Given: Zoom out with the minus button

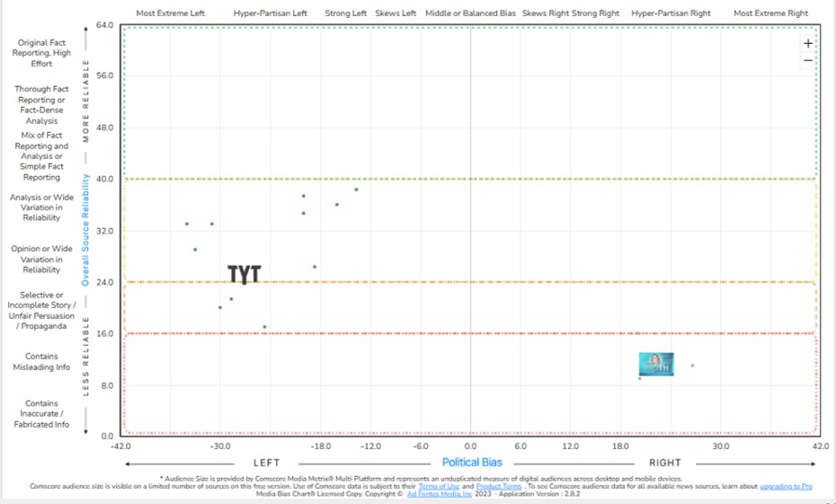Looking at the screenshot, I should [x=807, y=60].
